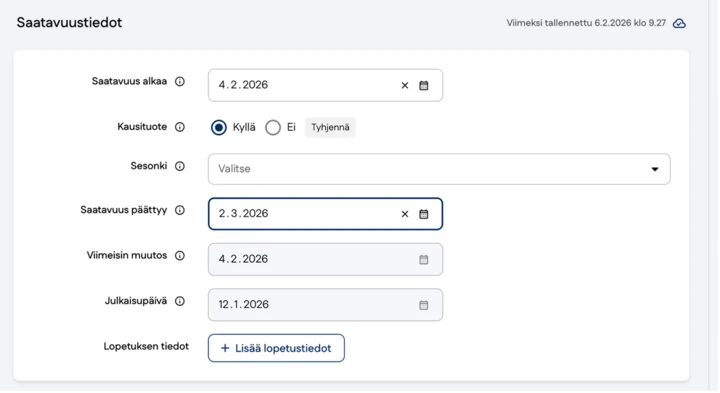Click the info icon next to Saatavuus päättyy
720x393 pixels.
click(x=180, y=210)
